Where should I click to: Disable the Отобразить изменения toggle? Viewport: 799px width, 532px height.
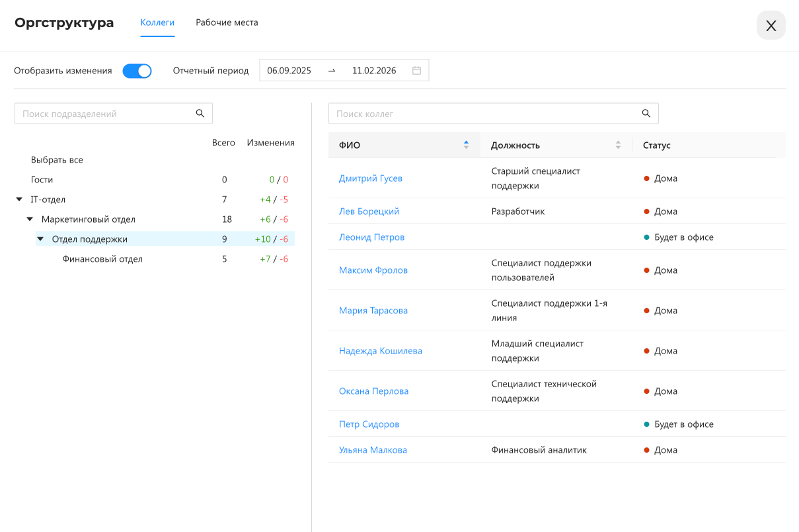coord(137,71)
